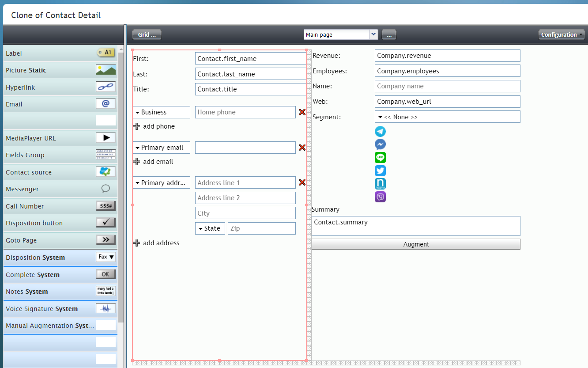Click the Address line 2 field
This screenshot has width=588, height=368.
pyautogui.click(x=245, y=198)
